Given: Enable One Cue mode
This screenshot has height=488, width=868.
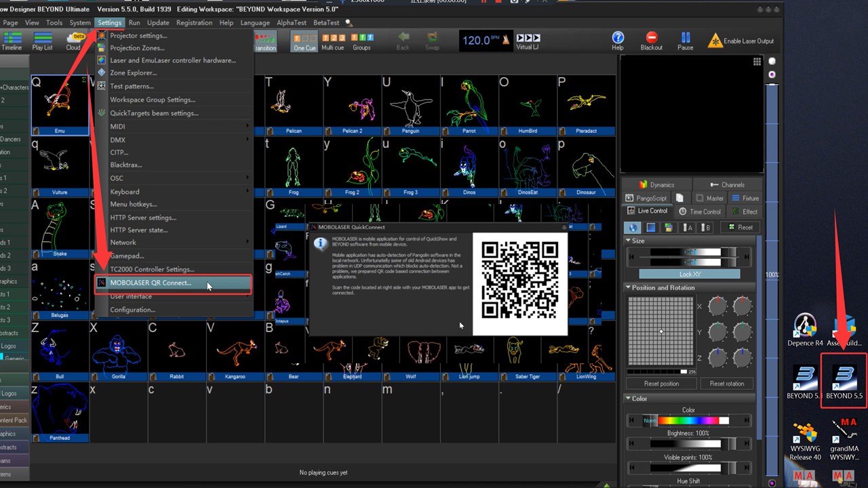Looking at the screenshot, I should 304,39.
